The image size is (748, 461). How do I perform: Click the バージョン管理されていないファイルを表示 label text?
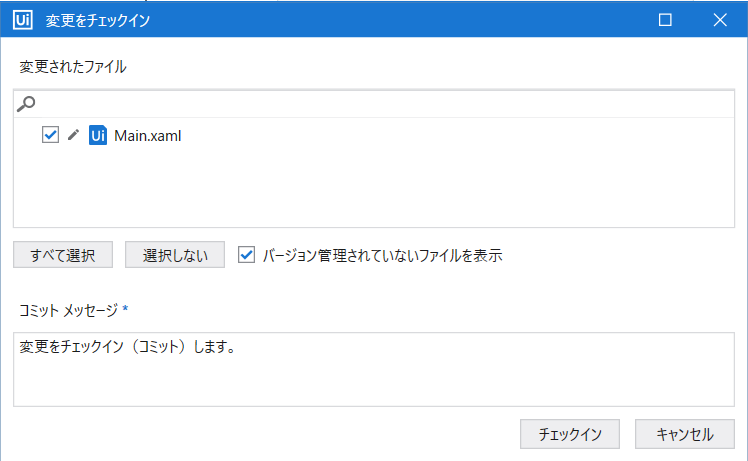click(x=382, y=255)
